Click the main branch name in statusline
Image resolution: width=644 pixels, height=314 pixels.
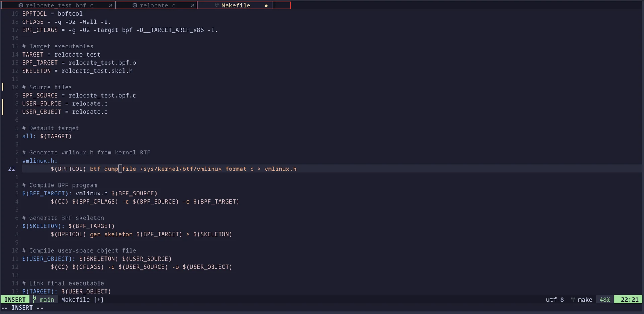pyautogui.click(x=47, y=300)
